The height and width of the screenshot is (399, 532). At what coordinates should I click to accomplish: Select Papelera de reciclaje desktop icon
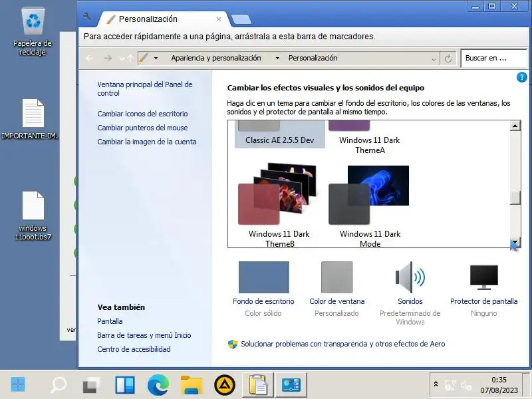point(33,31)
